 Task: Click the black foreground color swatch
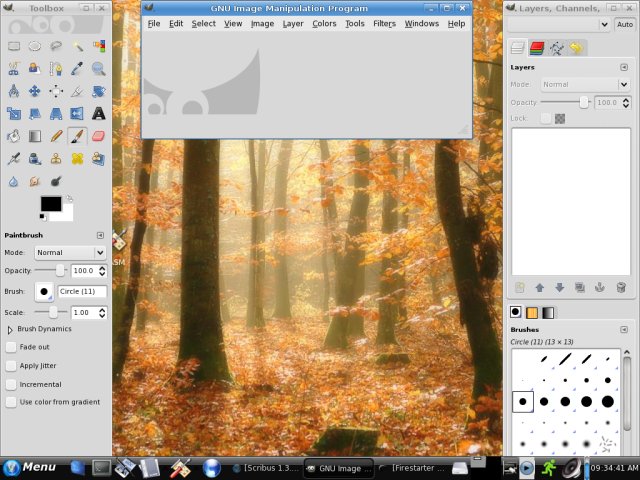point(50,203)
